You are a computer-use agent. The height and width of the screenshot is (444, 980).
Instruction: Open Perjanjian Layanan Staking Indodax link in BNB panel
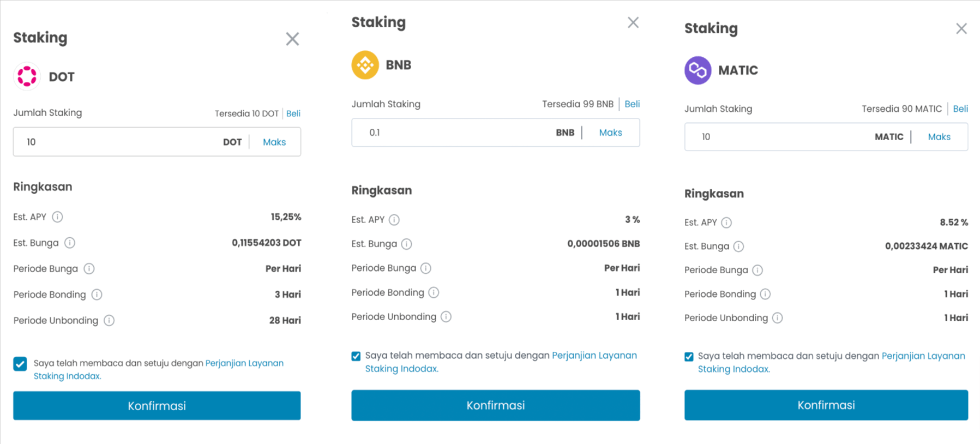coord(501,362)
